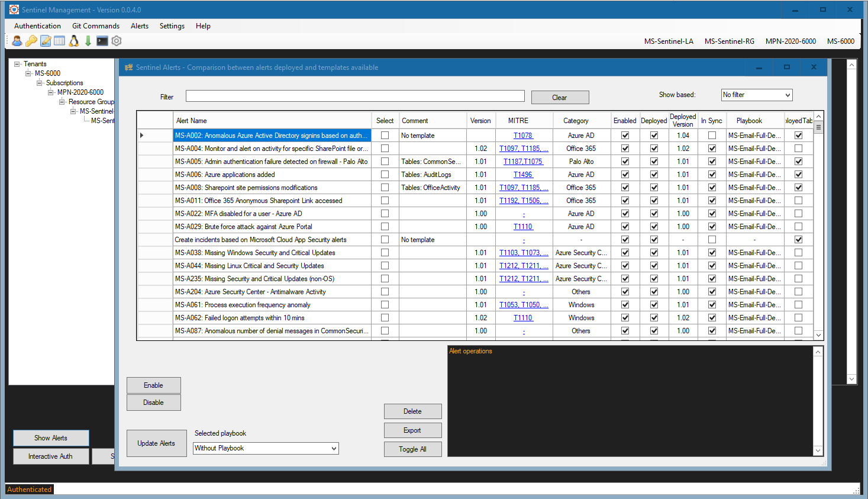Open MITRE link T1078

pos(523,136)
